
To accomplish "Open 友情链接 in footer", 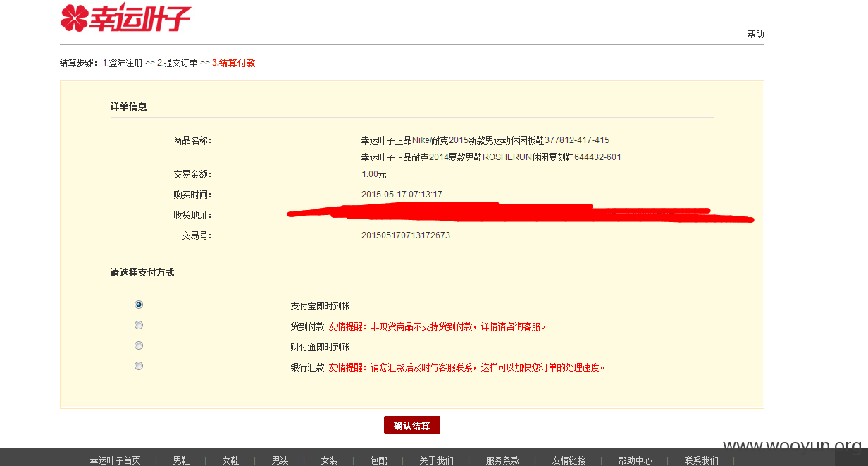I will (569, 460).
